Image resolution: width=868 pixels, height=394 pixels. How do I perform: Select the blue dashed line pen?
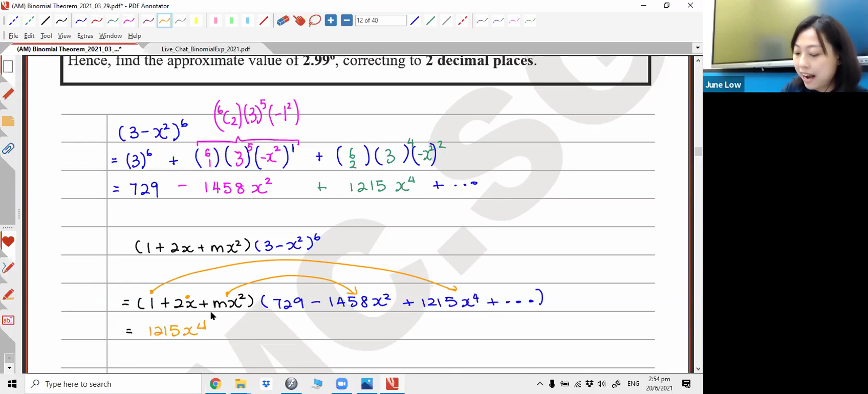(14, 21)
